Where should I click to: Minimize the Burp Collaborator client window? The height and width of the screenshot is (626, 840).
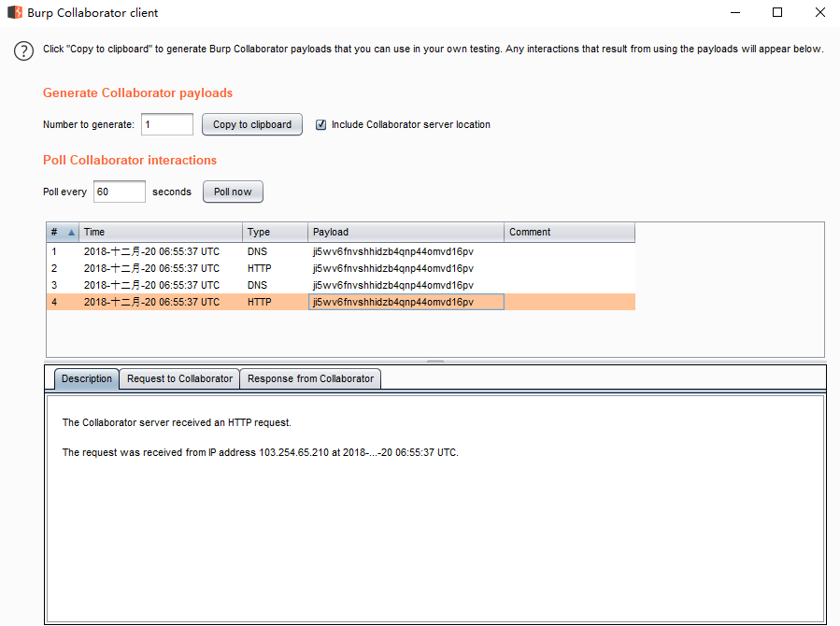[x=735, y=12]
